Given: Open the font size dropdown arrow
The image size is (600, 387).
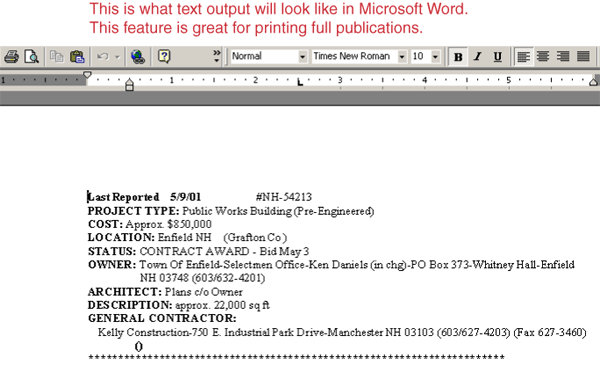Looking at the screenshot, I should 435,57.
